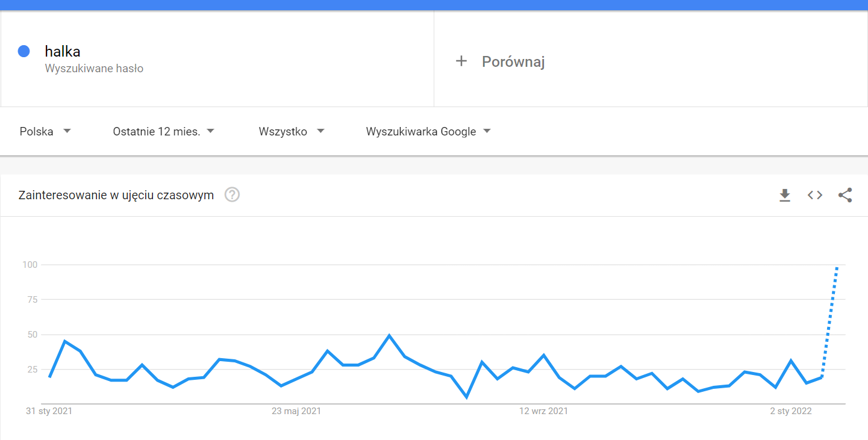The image size is (868, 440).
Task: Open the Polska country dropdown
Action: [45, 131]
